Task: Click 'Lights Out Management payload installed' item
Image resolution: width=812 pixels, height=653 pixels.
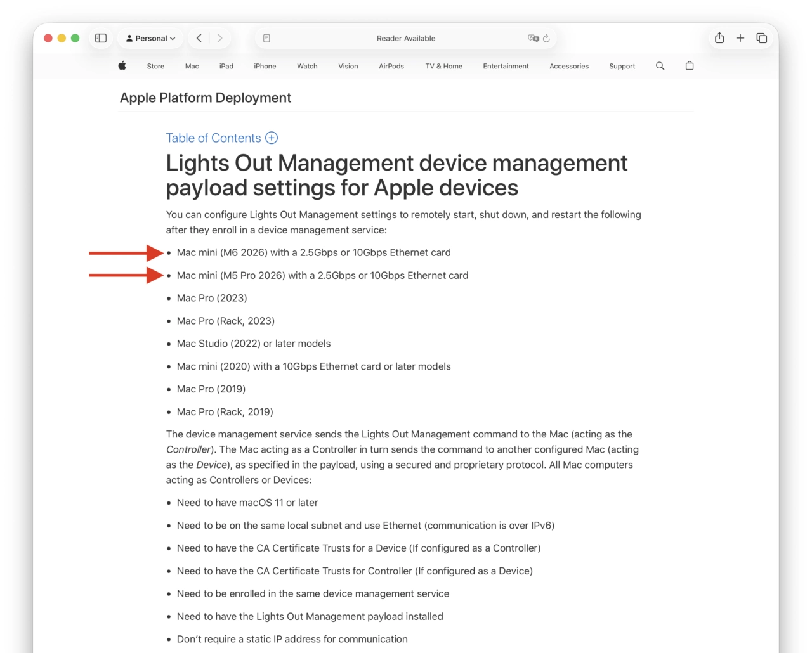Action: (310, 617)
